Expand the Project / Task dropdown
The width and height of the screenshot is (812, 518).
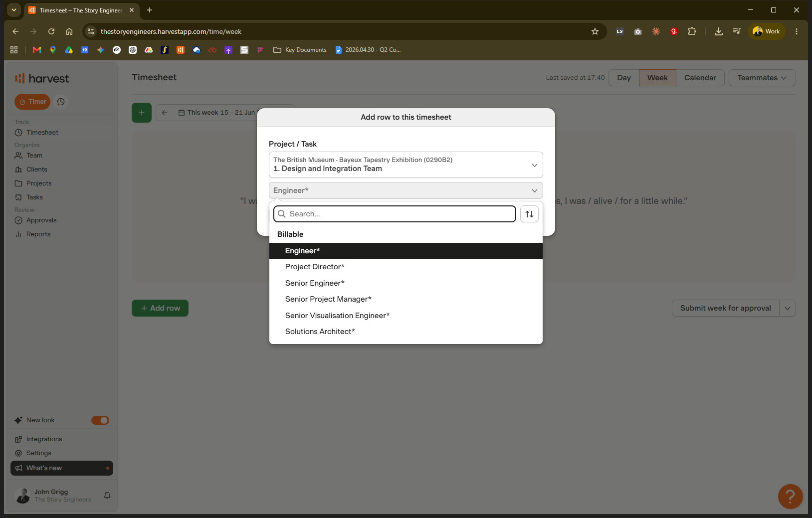(406, 165)
